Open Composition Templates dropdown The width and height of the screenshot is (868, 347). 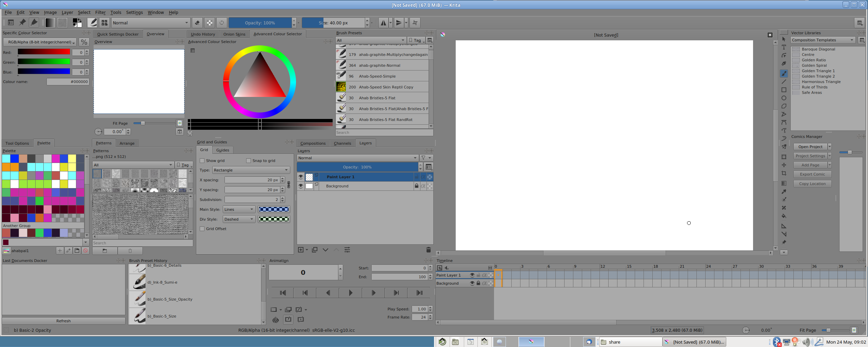(823, 40)
